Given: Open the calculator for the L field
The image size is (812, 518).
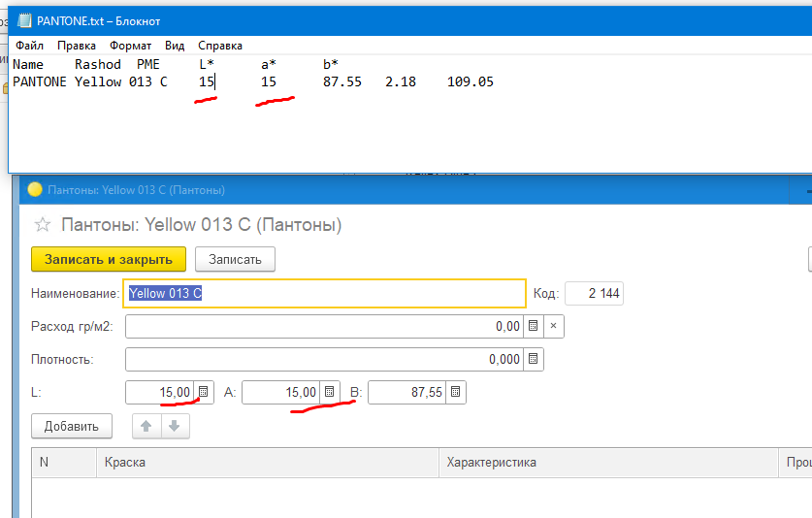Looking at the screenshot, I should click(204, 392).
